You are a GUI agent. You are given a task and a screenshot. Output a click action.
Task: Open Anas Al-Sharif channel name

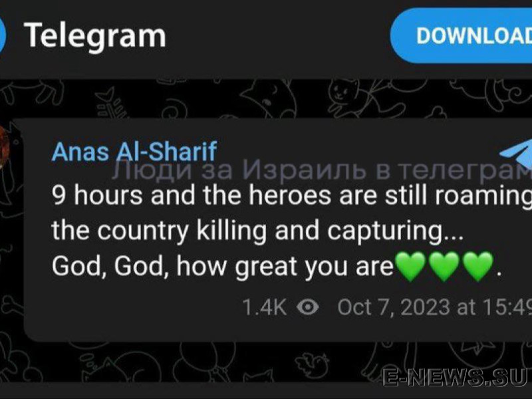(134, 152)
